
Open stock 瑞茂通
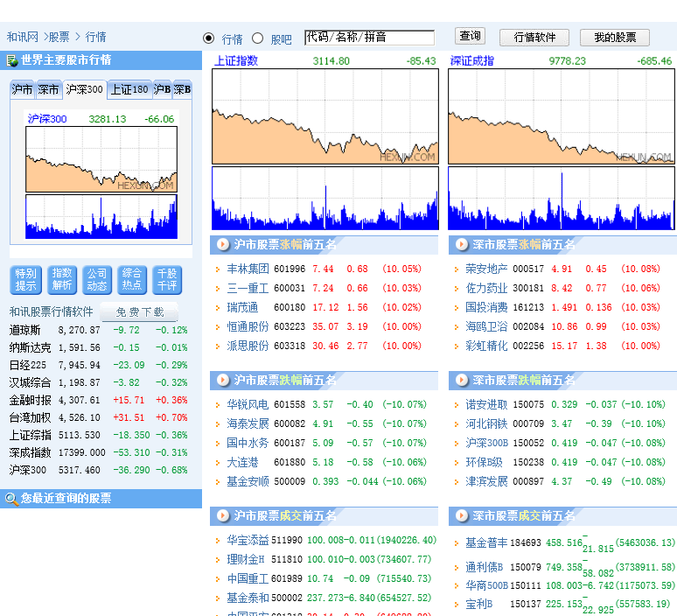tap(242, 307)
